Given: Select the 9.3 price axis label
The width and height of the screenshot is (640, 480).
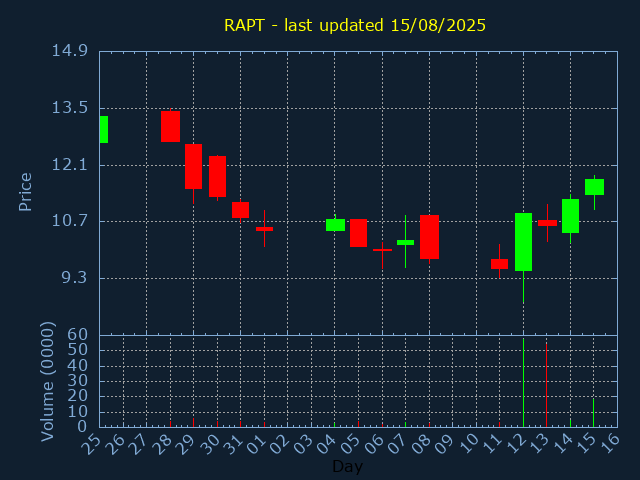Looking at the screenshot, I should point(74,278).
